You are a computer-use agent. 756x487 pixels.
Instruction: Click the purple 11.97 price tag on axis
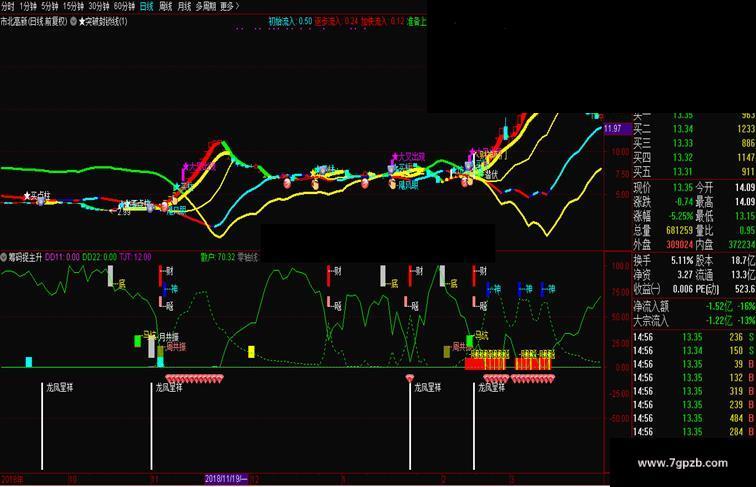click(x=617, y=129)
